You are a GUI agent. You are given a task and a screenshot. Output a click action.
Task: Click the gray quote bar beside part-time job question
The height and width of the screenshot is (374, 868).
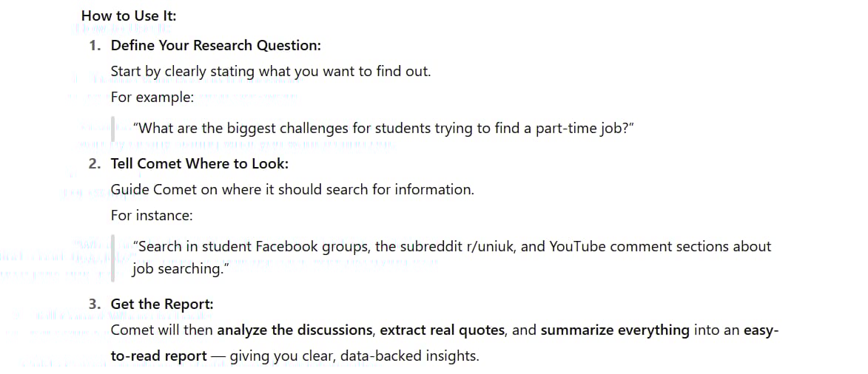click(x=113, y=129)
